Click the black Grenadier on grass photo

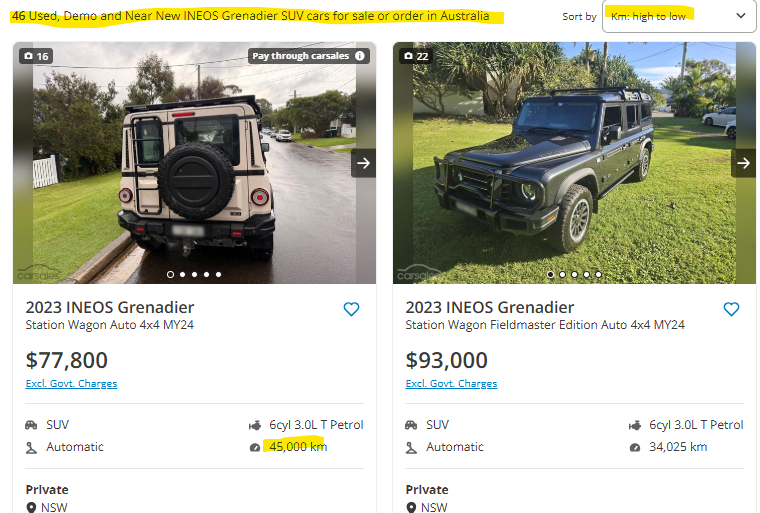pyautogui.click(x=574, y=163)
